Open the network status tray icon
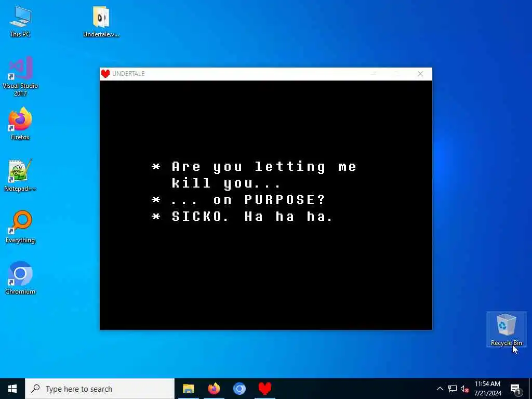Viewport: 532px width, 399px height. pos(453,389)
